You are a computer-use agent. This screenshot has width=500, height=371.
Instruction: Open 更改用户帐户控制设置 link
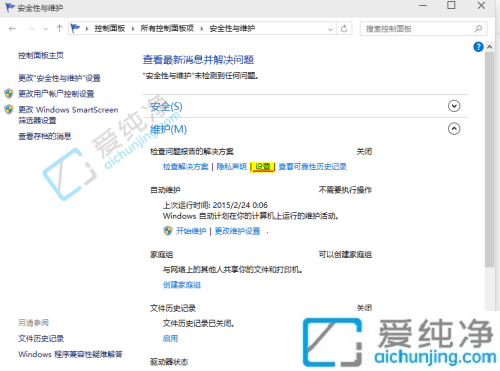pos(56,94)
